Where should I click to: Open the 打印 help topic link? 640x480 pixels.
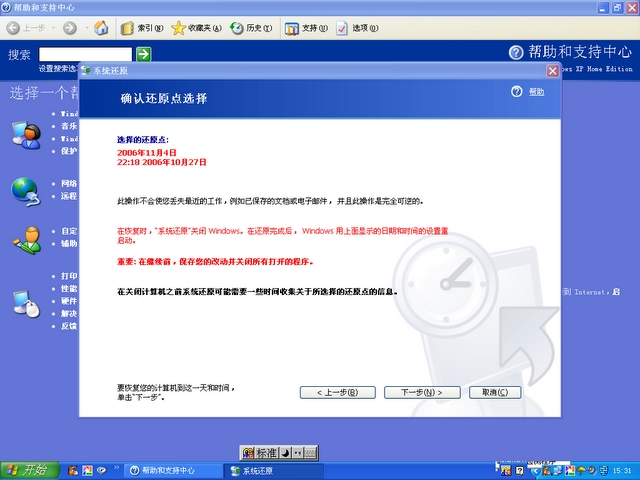coord(69,276)
